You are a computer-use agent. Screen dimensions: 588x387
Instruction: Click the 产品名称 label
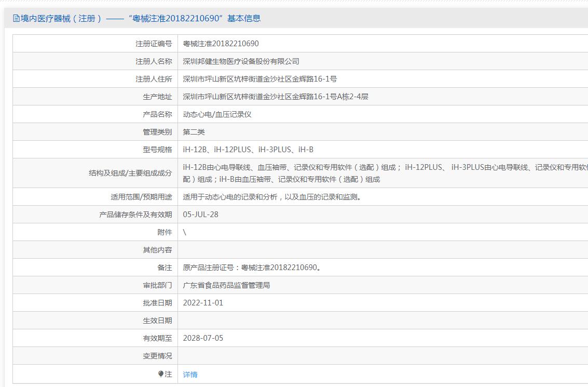[x=157, y=114]
